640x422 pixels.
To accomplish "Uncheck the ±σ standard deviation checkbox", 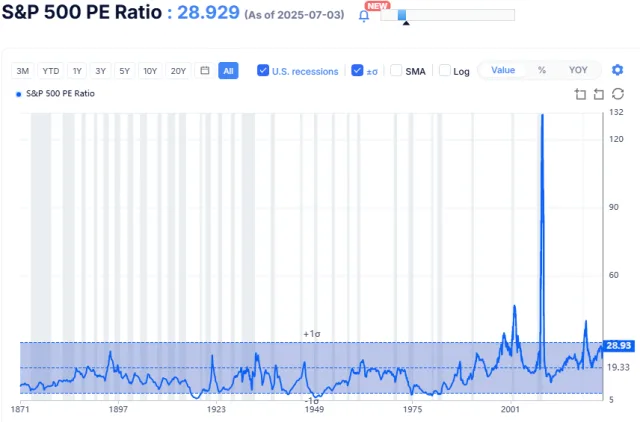I will point(357,70).
